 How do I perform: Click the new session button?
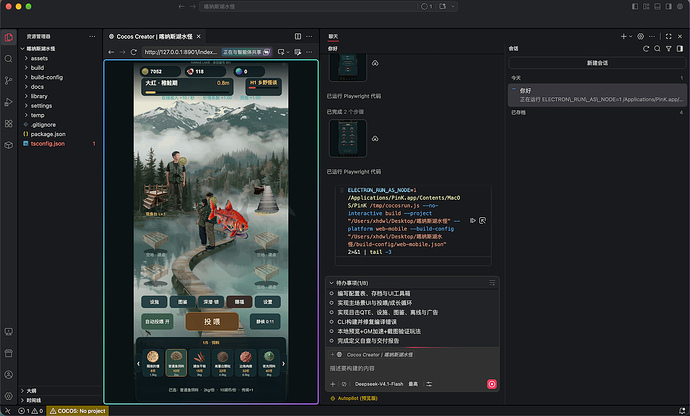tap(597, 63)
